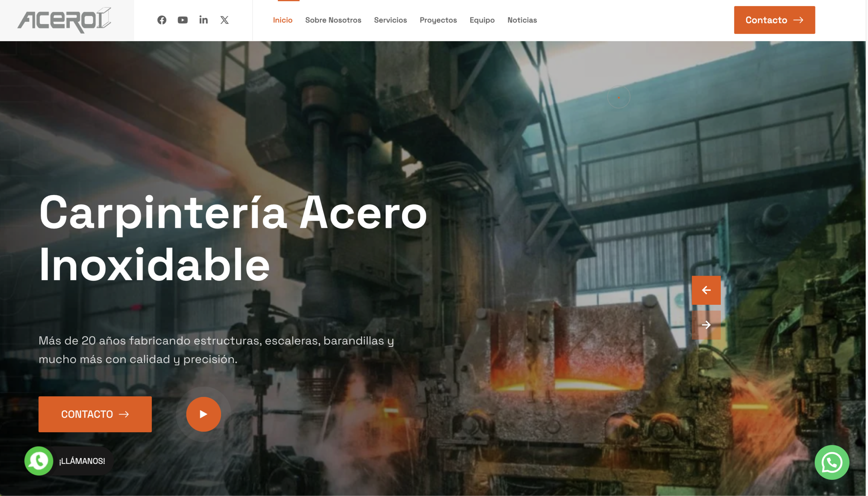Go to previous slide with left arrow

pyautogui.click(x=706, y=290)
